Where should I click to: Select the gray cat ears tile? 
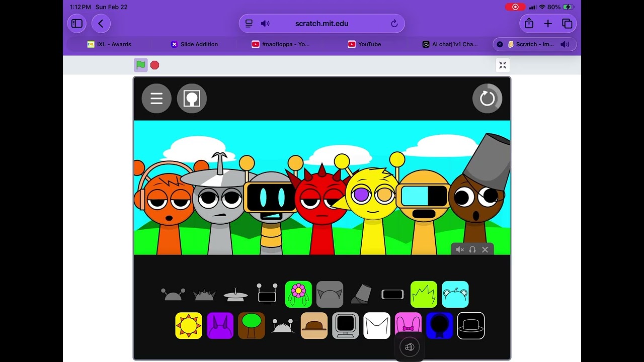click(x=330, y=294)
